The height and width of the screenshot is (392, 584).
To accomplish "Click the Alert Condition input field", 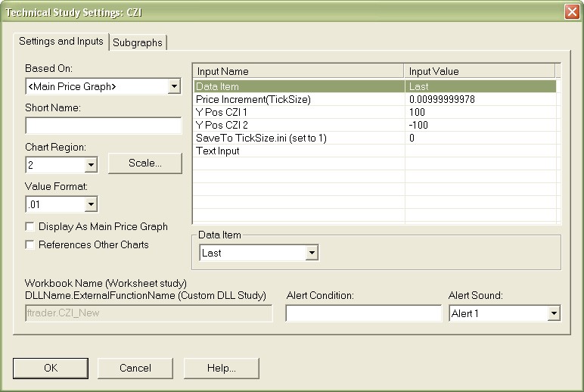I will (x=363, y=313).
